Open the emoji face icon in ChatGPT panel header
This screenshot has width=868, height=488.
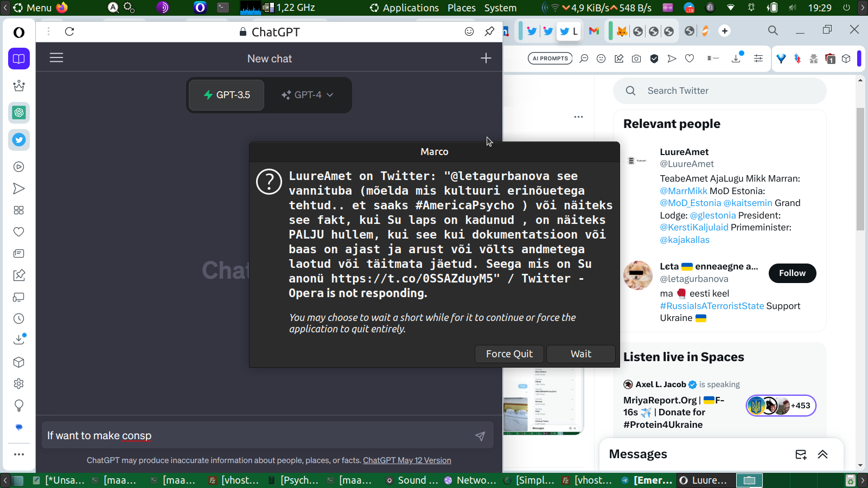[469, 31]
